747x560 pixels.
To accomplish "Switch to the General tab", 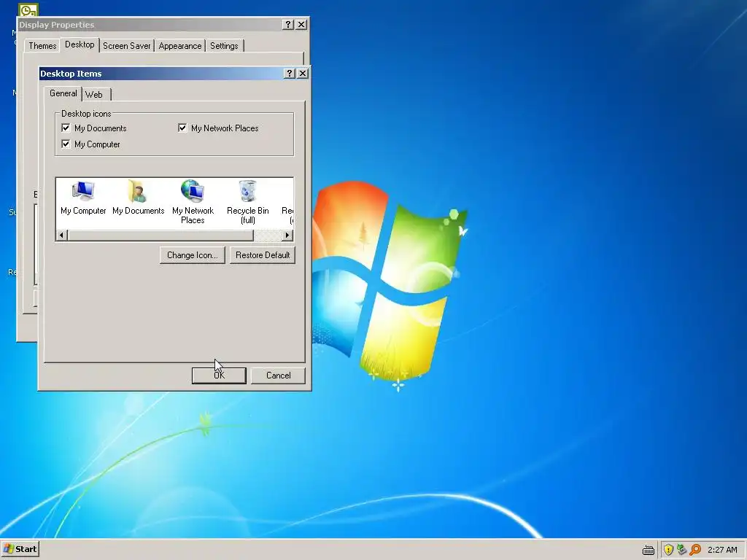I will point(63,93).
